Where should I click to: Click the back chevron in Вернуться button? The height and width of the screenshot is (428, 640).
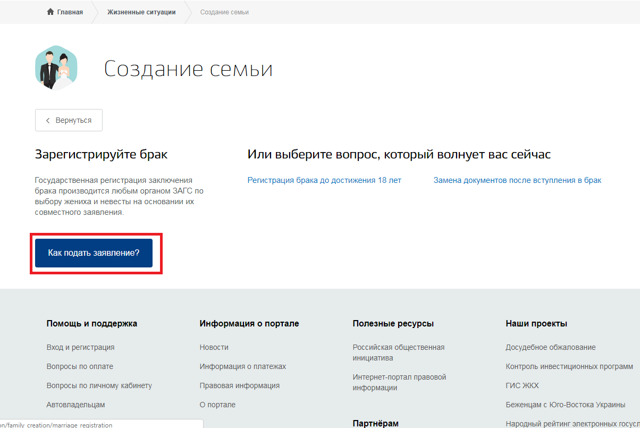(48, 120)
